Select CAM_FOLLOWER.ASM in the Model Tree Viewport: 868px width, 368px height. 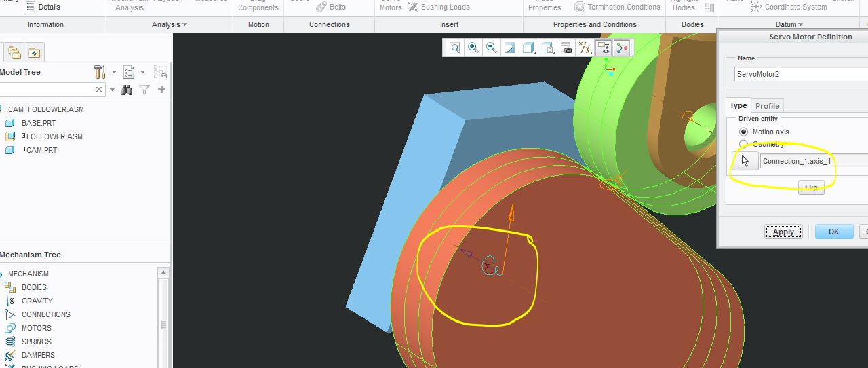pyautogui.click(x=46, y=109)
